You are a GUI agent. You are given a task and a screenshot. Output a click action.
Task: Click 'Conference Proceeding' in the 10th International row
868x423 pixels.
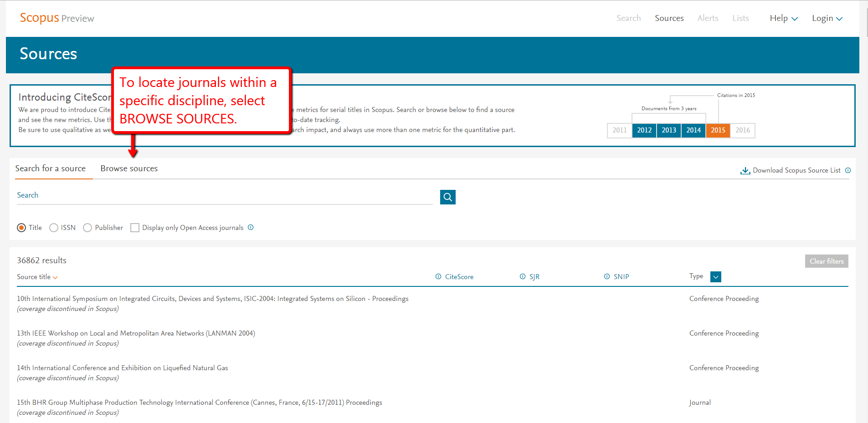tap(724, 299)
